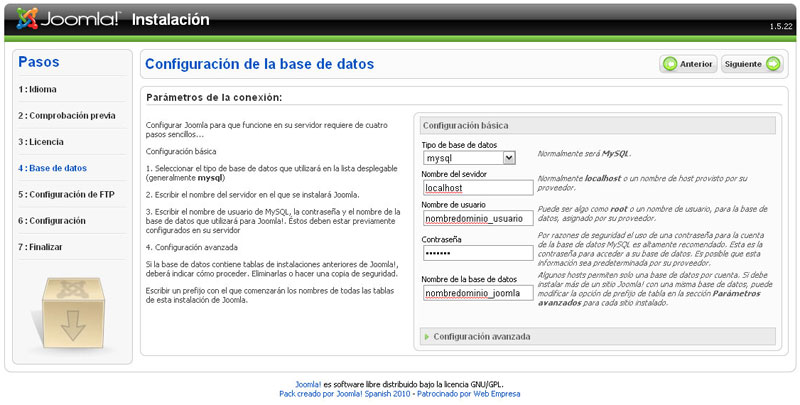Click the green Siguiente arrow icon
Screen dimensions: 800x405
click(773, 64)
